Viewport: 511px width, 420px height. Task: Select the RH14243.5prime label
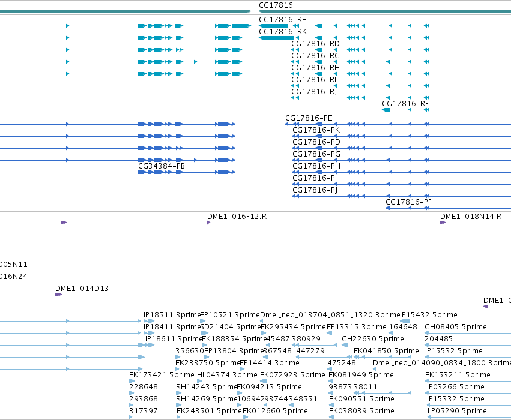tap(207, 387)
